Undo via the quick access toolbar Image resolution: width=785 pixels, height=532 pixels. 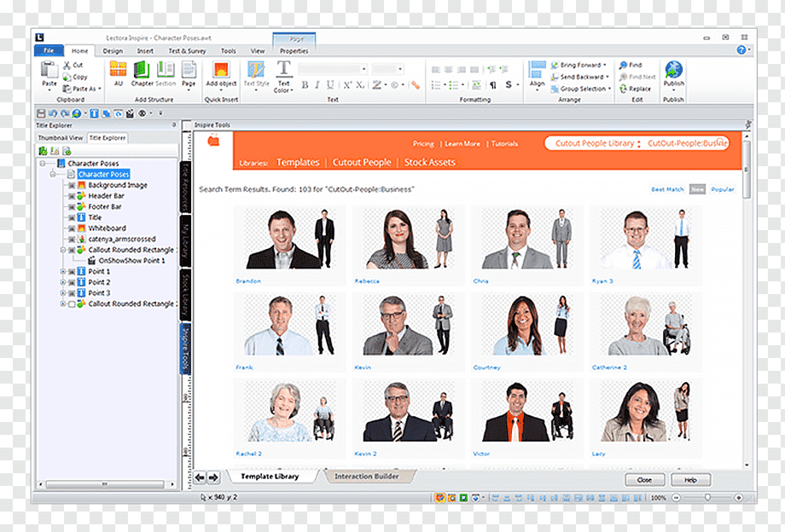(x=53, y=114)
